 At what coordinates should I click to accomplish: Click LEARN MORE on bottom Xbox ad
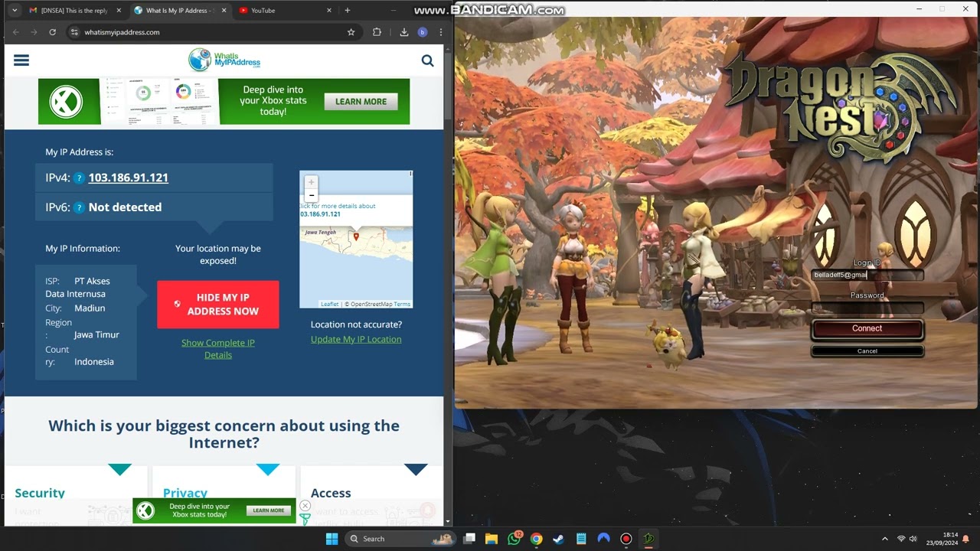(269, 510)
